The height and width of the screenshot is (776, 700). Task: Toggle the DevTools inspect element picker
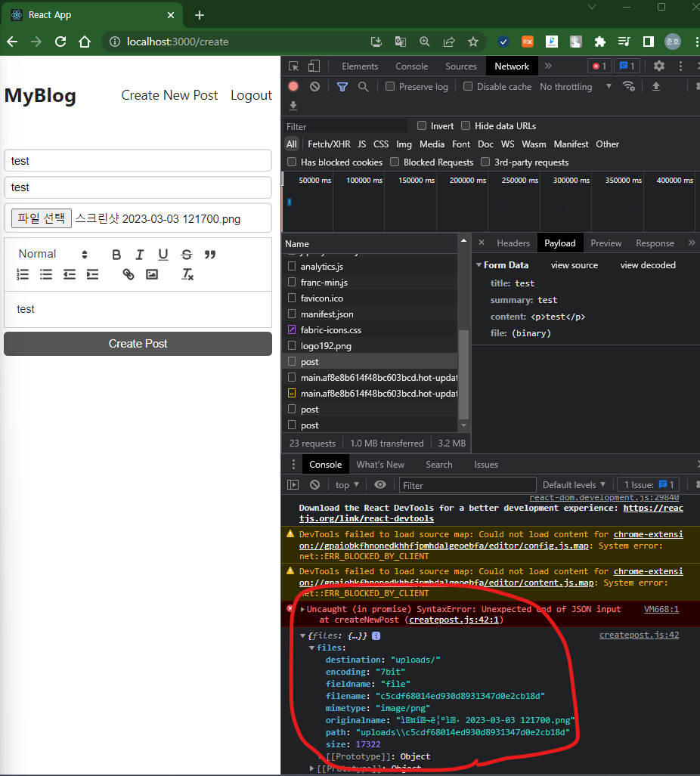click(293, 66)
